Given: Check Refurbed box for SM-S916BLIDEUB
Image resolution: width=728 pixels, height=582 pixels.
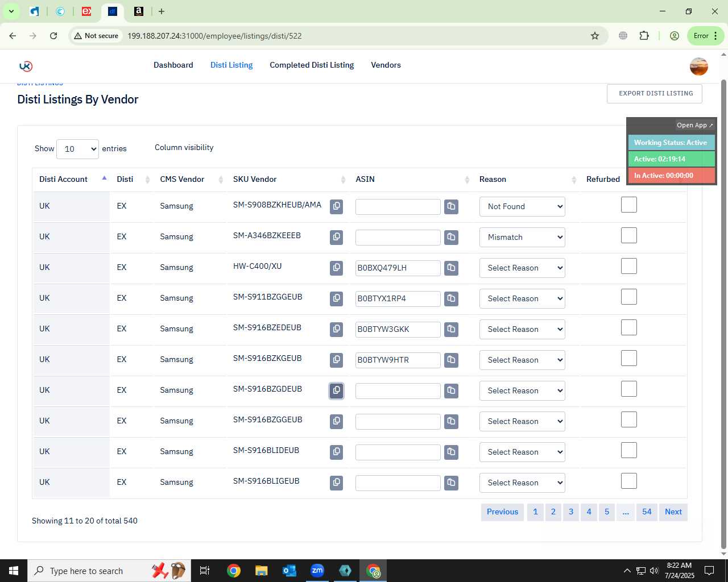Looking at the screenshot, I should coord(629,450).
